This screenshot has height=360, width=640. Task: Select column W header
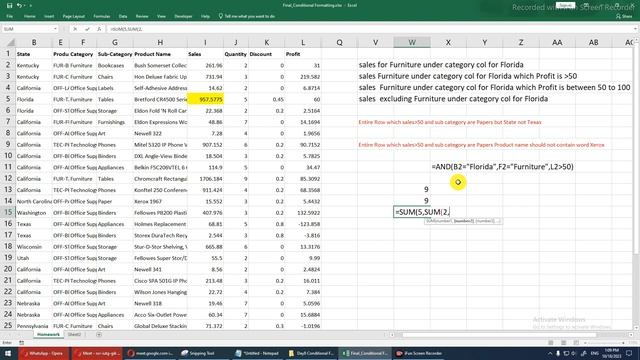(412, 42)
